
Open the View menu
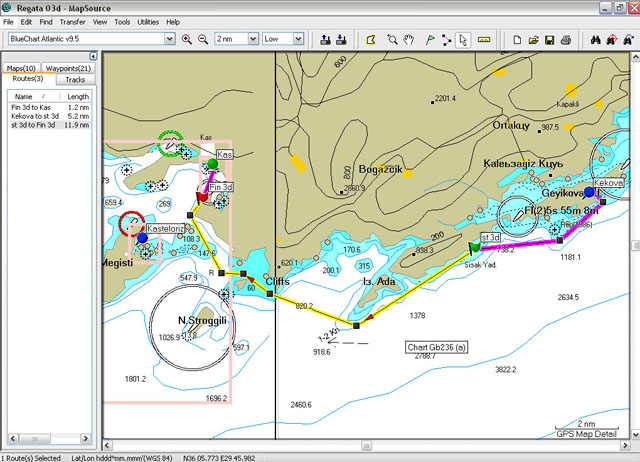[x=100, y=22]
